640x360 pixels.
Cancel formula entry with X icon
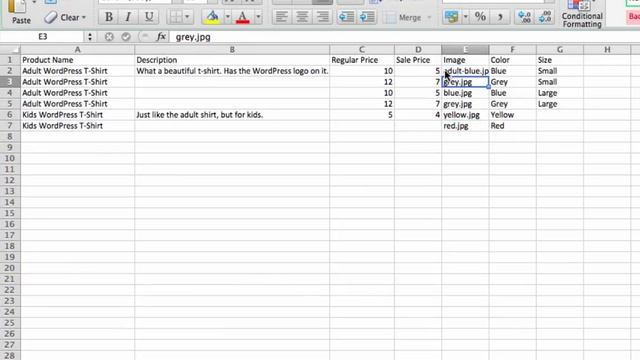click(x=109, y=37)
